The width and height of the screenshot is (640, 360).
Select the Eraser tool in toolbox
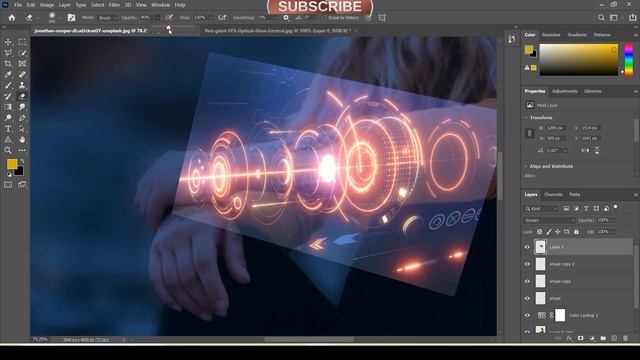(22, 96)
